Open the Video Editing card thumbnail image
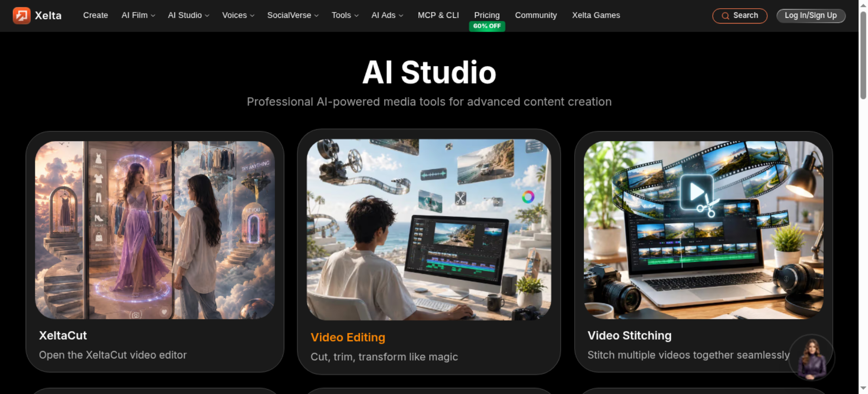The image size is (868, 394). (429, 230)
